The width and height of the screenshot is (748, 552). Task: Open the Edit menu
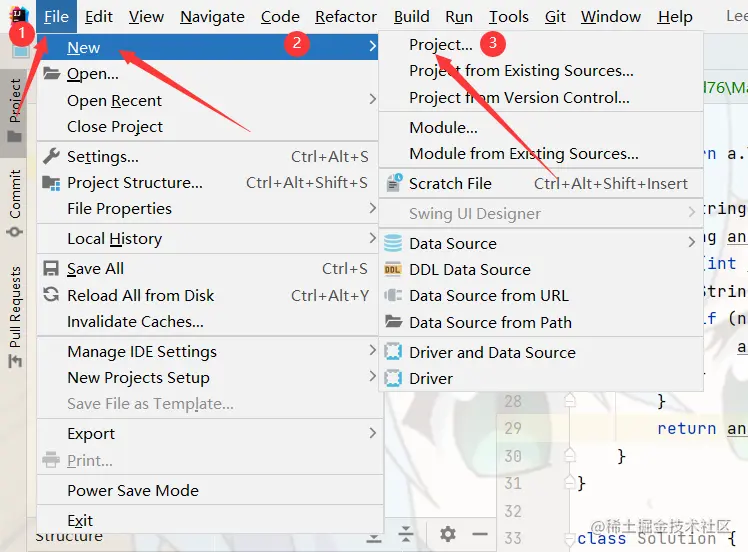click(99, 17)
